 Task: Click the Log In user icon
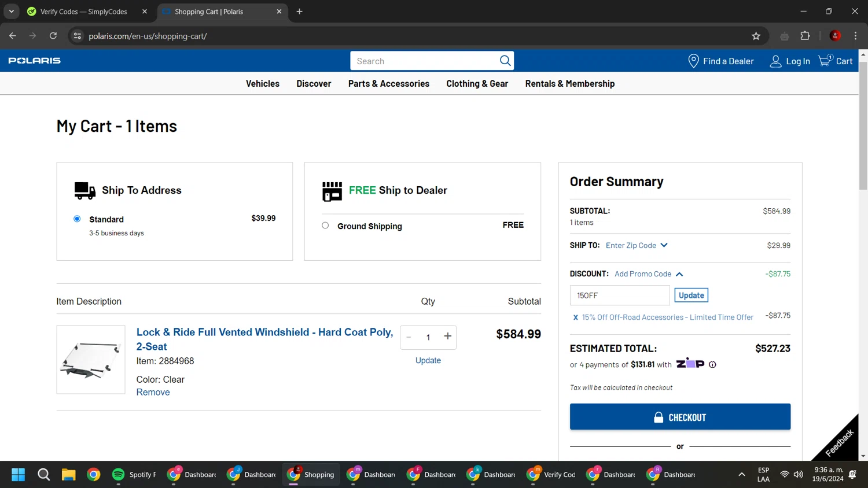click(x=775, y=61)
